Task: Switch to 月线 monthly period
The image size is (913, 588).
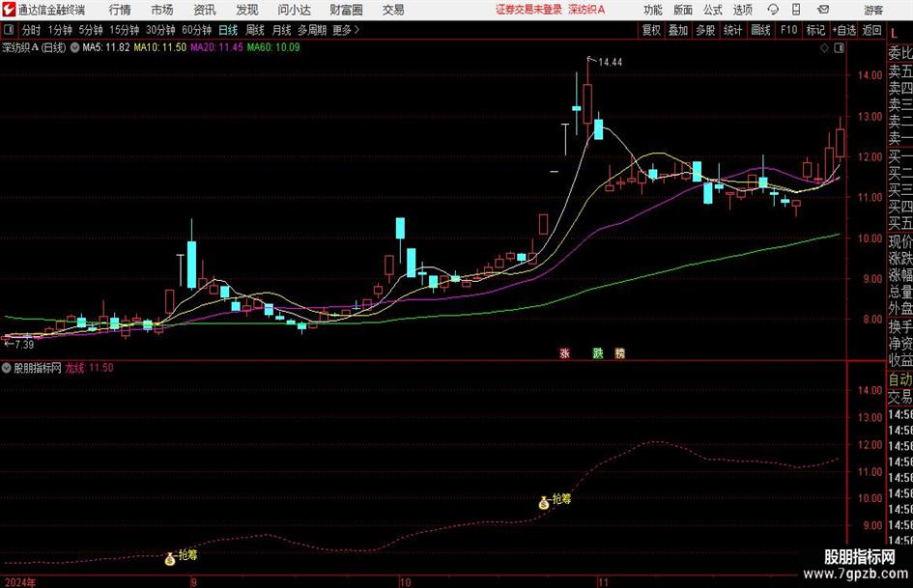Action: [281, 30]
